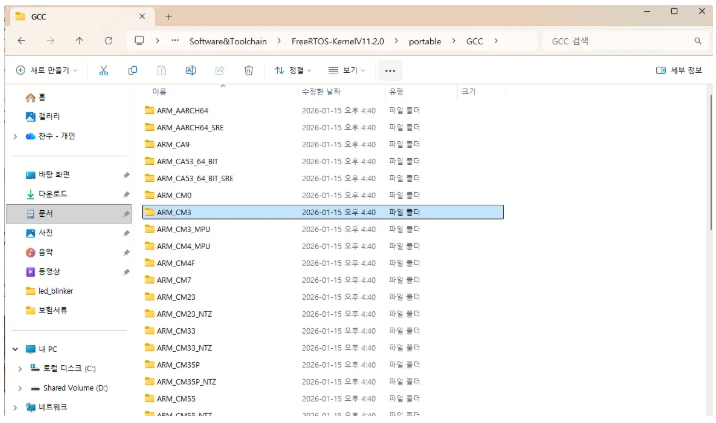Select the ARM_AARCH64 folder

(x=323, y=111)
